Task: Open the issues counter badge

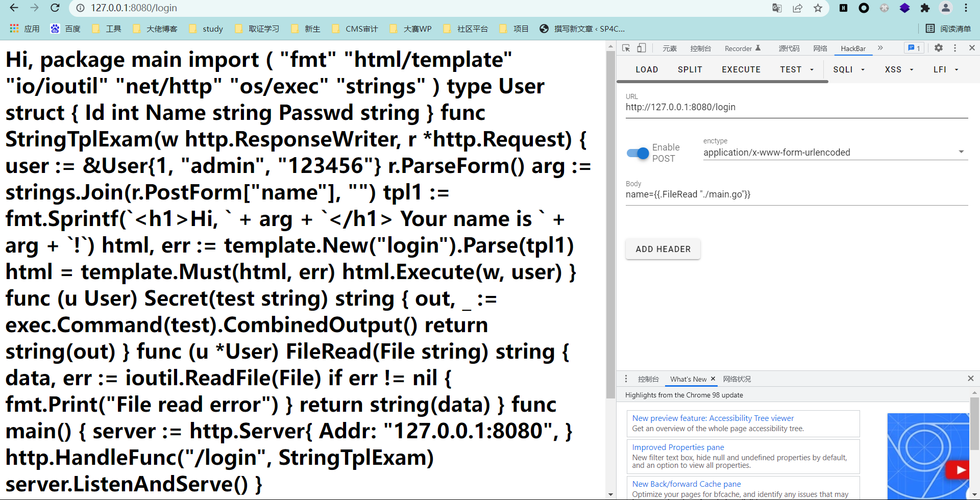Action: click(x=914, y=48)
